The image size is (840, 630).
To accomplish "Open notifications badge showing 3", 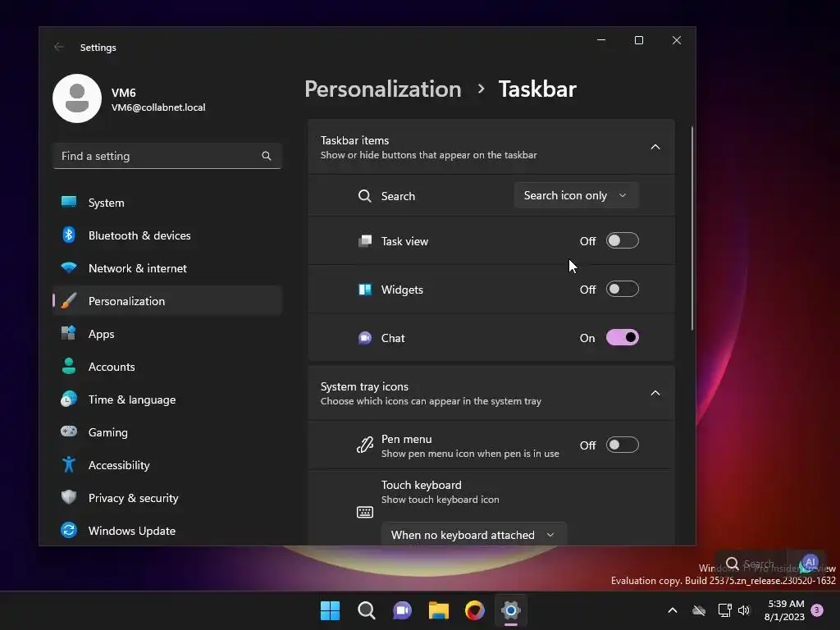I will click(817, 609).
